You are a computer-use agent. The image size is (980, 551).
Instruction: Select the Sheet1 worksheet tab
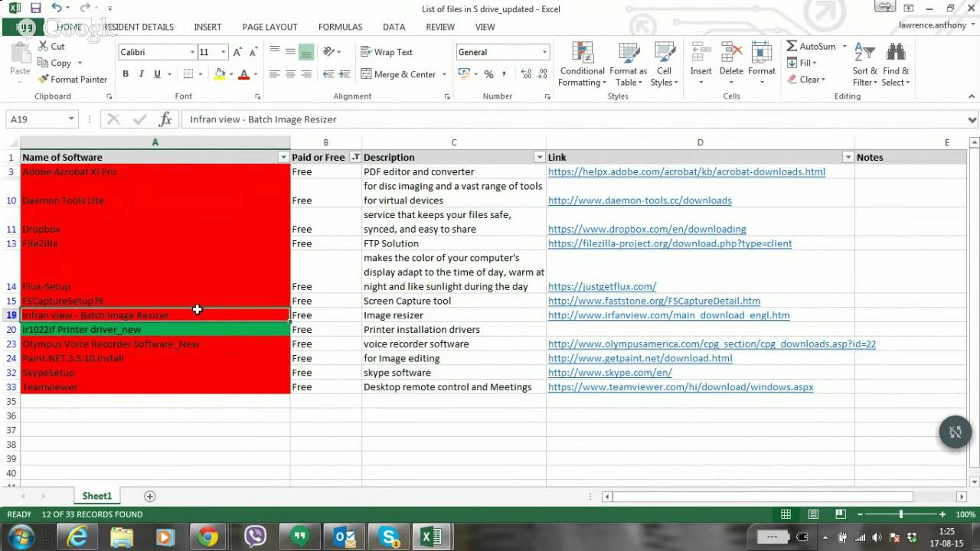click(x=97, y=497)
